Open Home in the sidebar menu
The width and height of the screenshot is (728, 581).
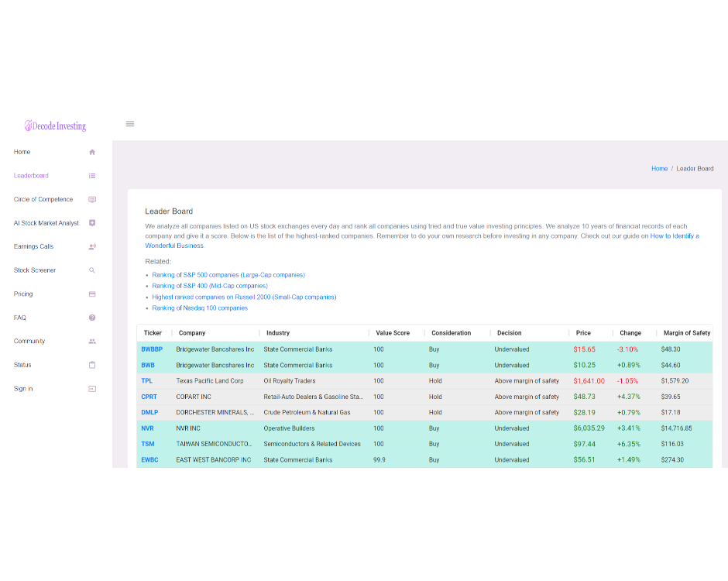click(x=22, y=152)
